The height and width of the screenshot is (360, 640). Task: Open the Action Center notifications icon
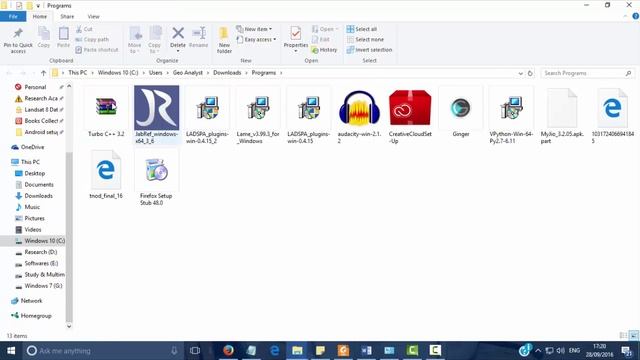coord(627,350)
